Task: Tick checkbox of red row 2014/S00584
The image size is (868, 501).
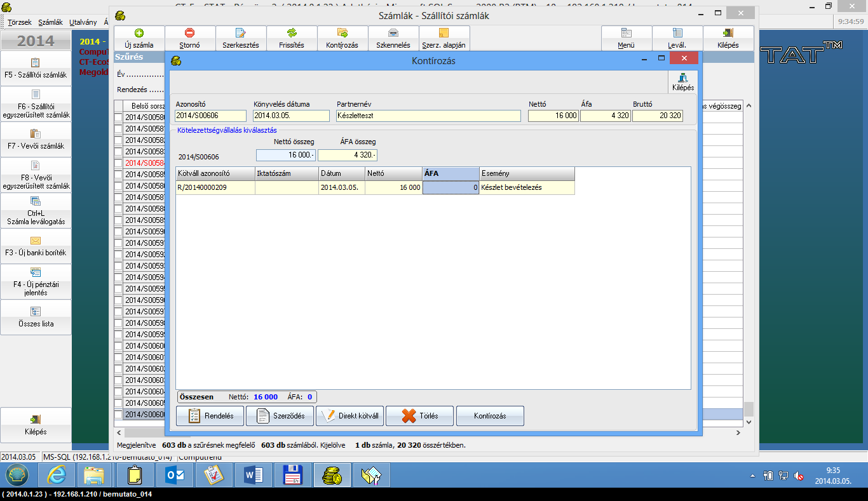Action: 119,163
